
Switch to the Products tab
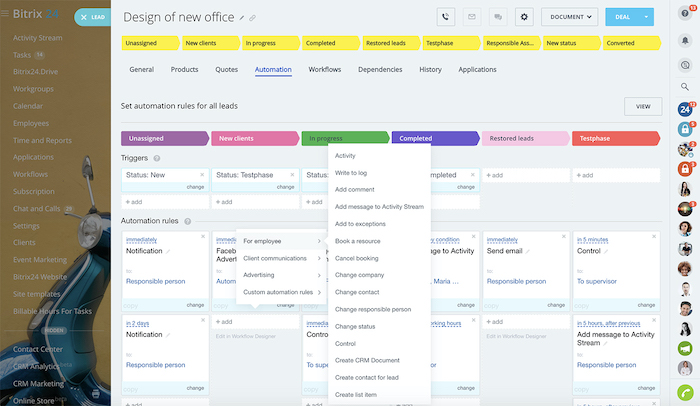(184, 69)
